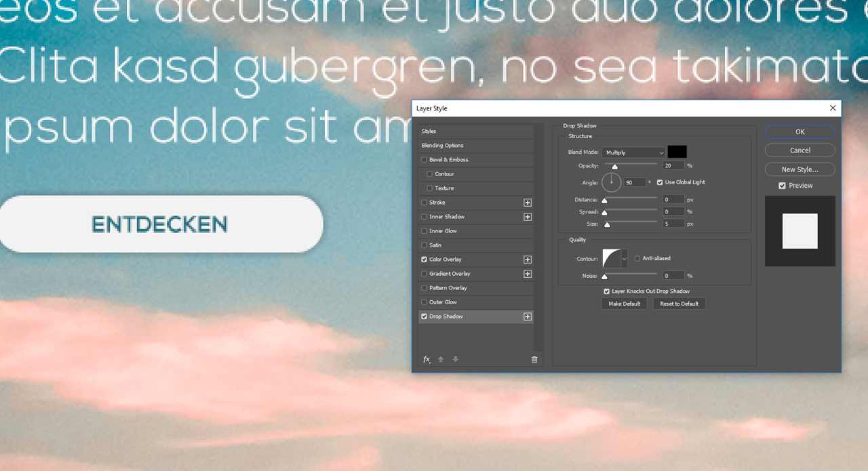The image size is (868, 471).
Task: Enable the Inner Glow checkbox
Action: coord(425,231)
